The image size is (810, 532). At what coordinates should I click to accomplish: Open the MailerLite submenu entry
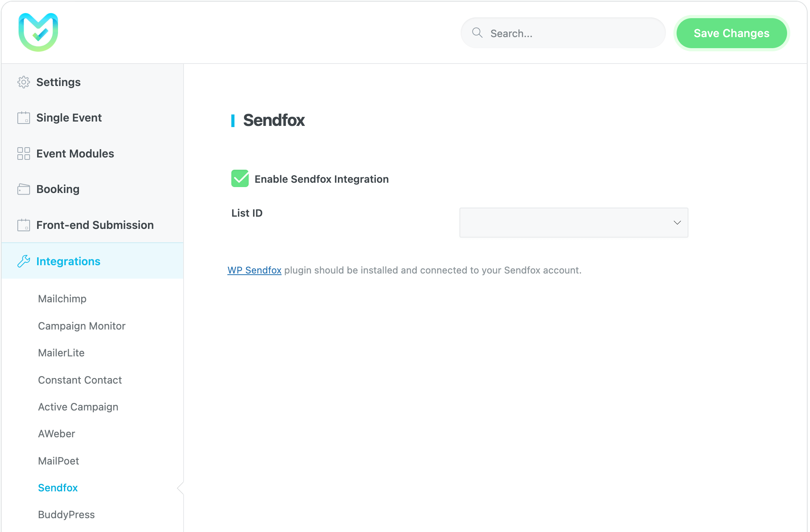tap(61, 353)
